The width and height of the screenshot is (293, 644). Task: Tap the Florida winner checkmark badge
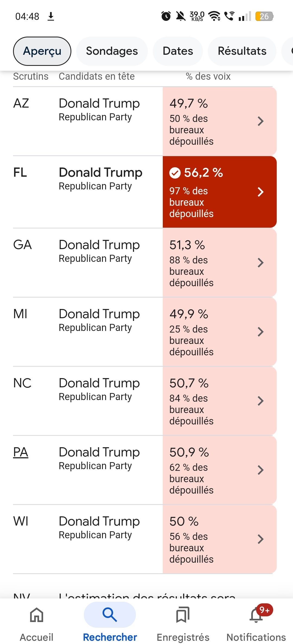(x=175, y=173)
